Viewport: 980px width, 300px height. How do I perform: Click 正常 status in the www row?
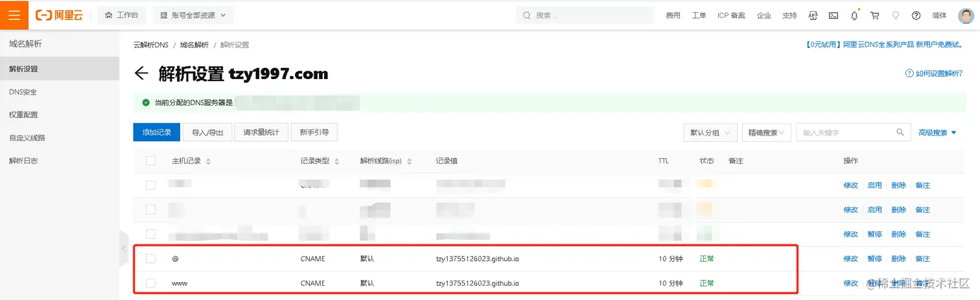coord(706,283)
